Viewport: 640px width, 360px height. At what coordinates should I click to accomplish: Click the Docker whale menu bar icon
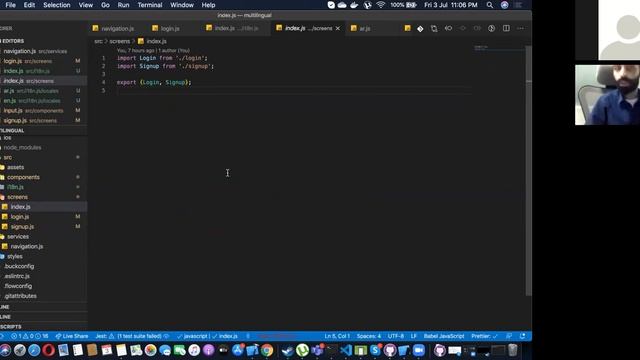tap(354, 5)
